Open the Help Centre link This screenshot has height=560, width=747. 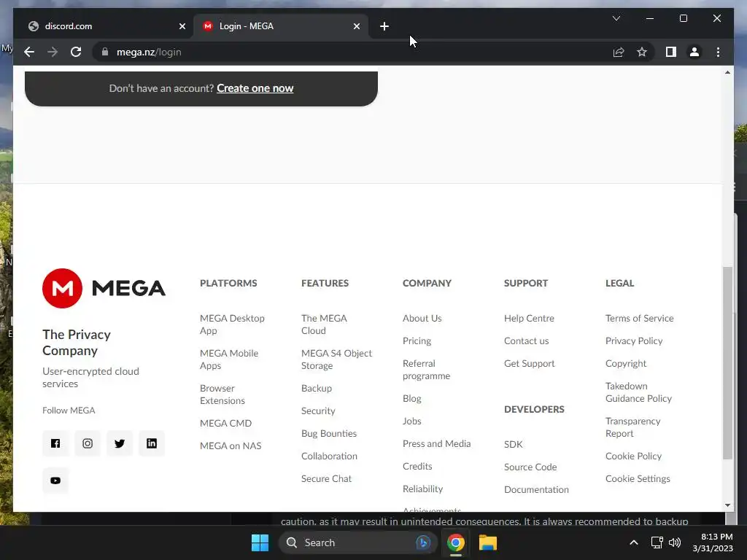(x=529, y=318)
